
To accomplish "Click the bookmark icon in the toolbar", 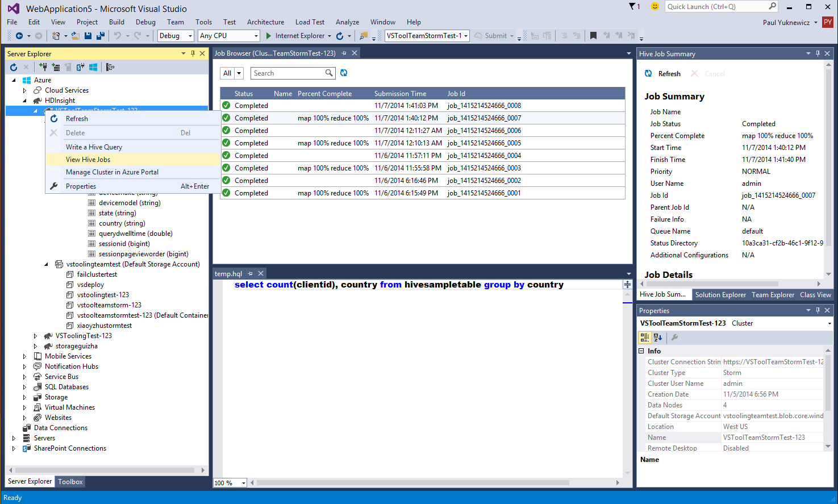I will 593,36.
